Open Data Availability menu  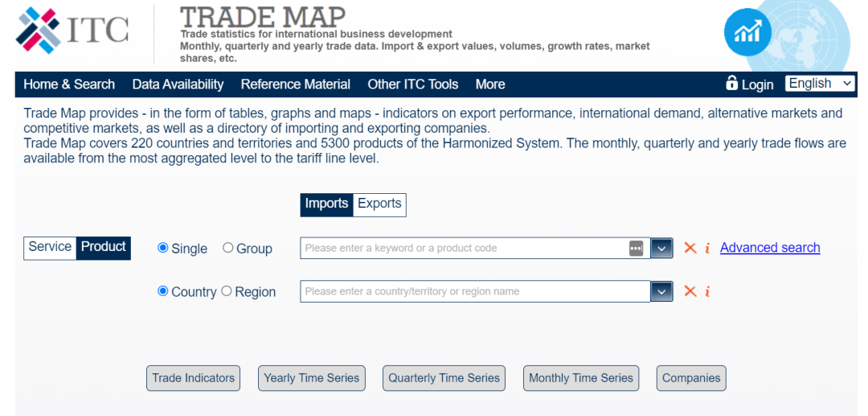click(x=178, y=84)
